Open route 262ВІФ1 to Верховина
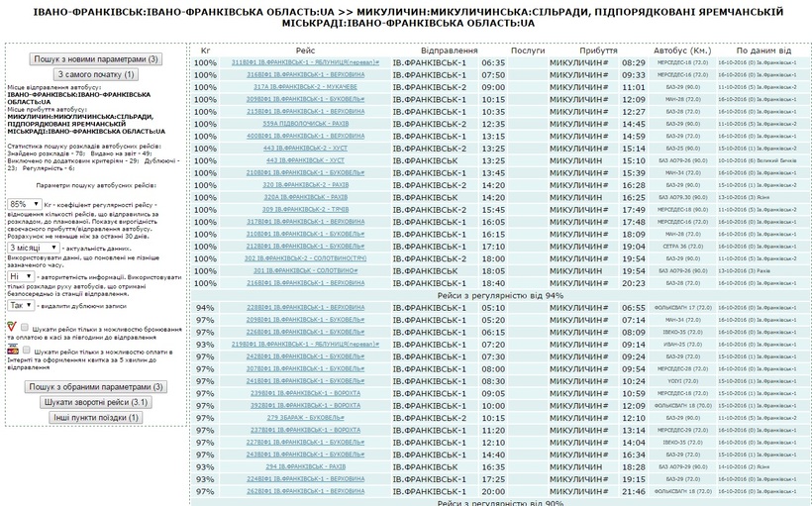 pos(305,491)
